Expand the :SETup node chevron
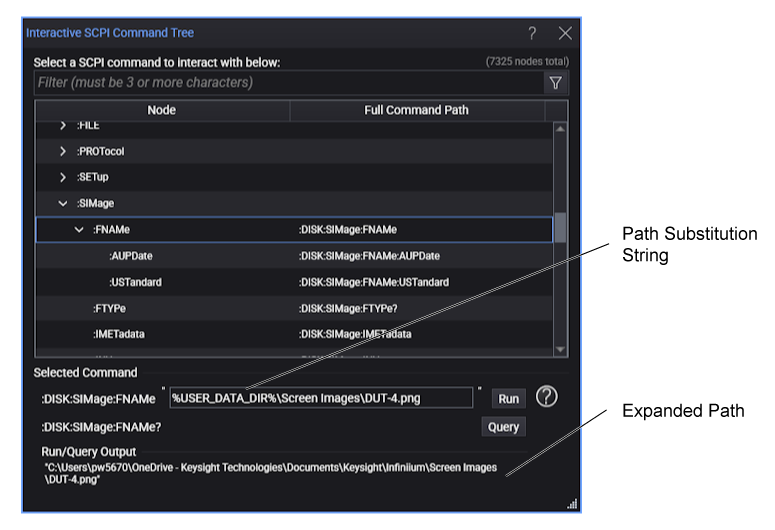The width and height of the screenshot is (775, 530). click(63, 178)
